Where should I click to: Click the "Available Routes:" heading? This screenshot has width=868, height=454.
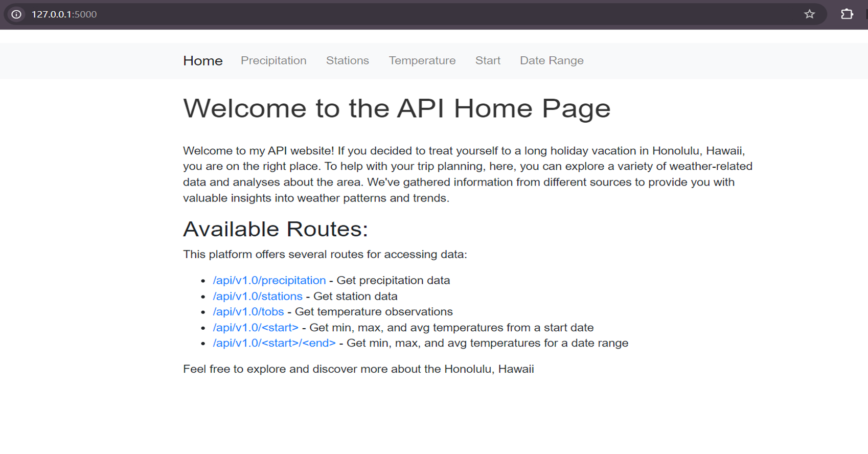(x=276, y=229)
